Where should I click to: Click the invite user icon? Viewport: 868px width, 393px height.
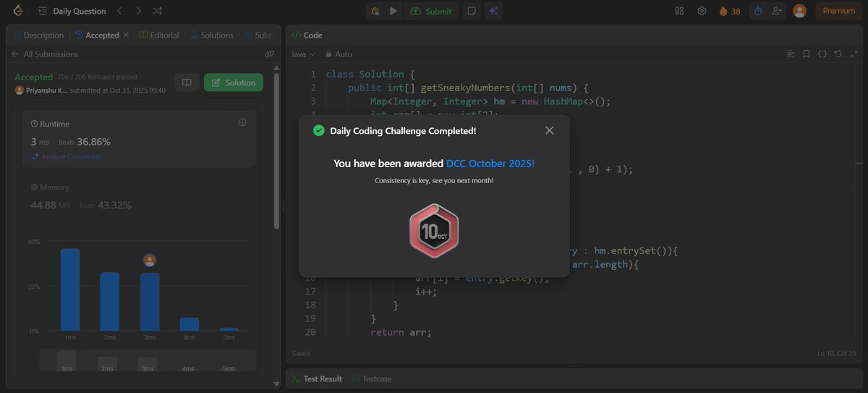(x=777, y=11)
